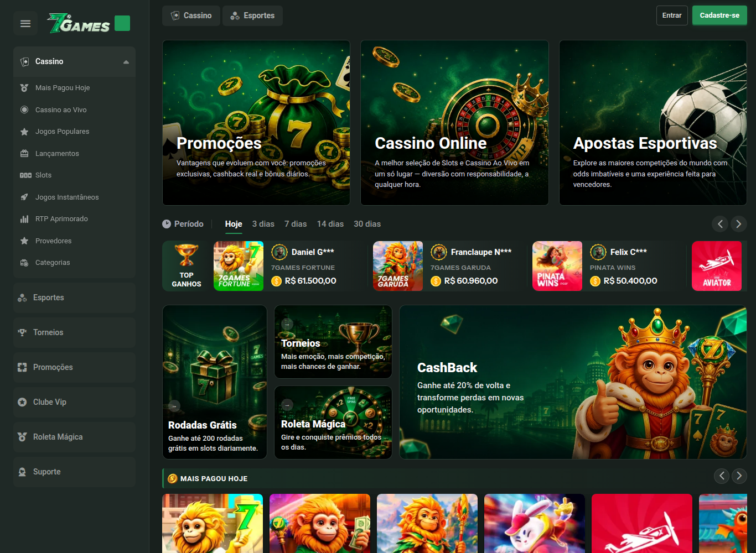Click the Clube Vip star icon

click(22, 402)
